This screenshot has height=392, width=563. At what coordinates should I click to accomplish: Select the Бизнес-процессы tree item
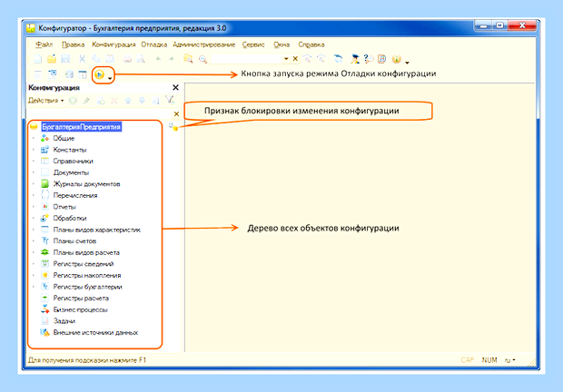[80, 309]
